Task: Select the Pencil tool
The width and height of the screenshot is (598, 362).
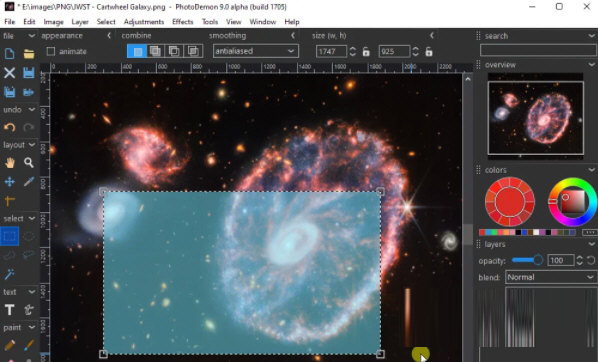Action: click(x=10, y=345)
